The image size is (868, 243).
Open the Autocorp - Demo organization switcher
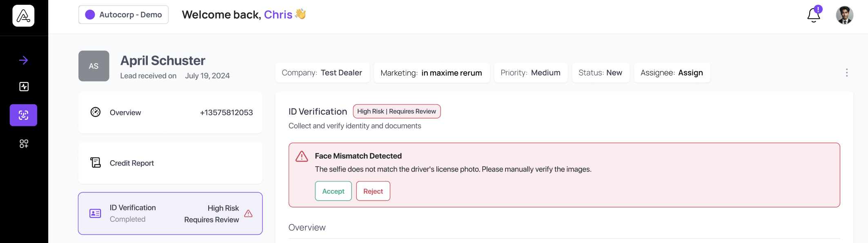tap(123, 15)
